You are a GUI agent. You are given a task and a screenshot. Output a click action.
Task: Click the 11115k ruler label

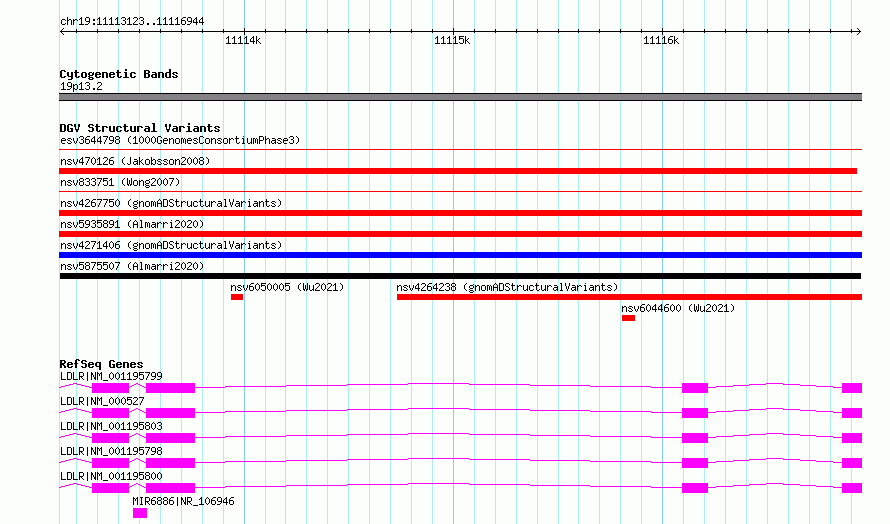click(x=452, y=40)
